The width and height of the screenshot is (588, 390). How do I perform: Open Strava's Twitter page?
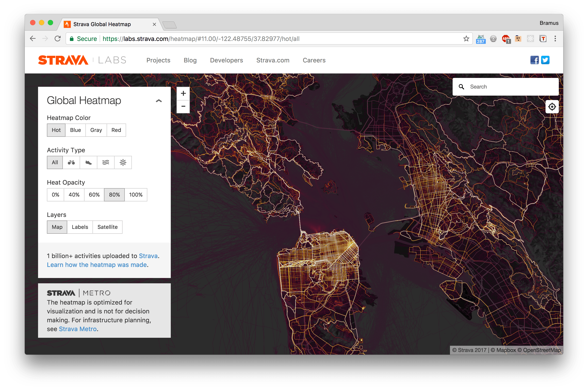(x=545, y=60)
